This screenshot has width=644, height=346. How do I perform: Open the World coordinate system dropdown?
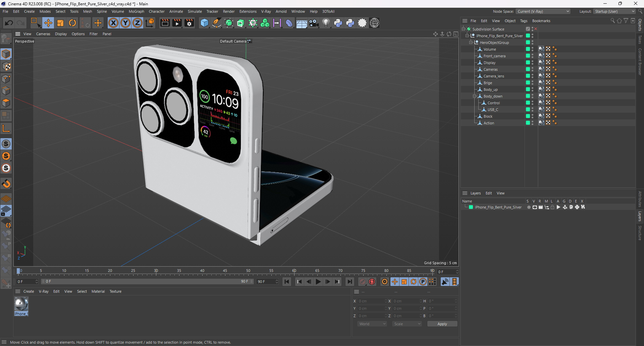[372, 324]
